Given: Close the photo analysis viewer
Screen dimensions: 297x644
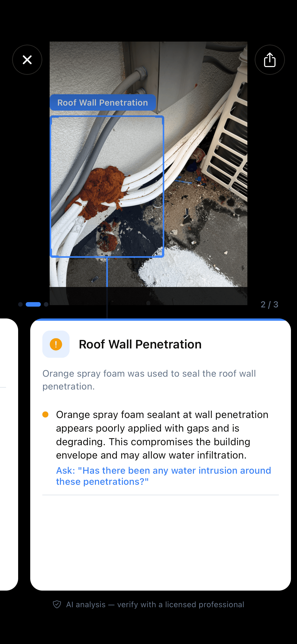Looking at the screenshot, I should [27, 60].
